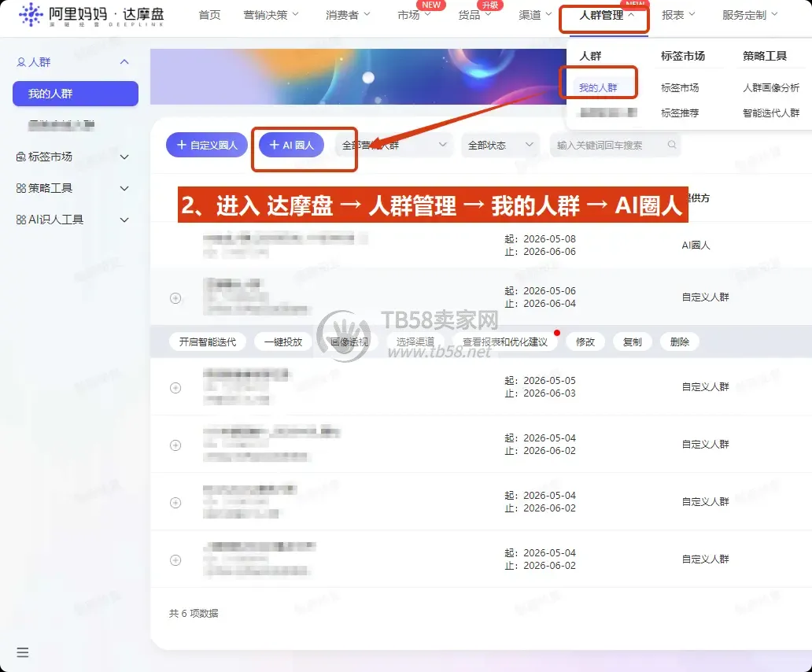Screen dimensions: 812x672
Task: Click the date 止: 2026-06-03
Action: 540,393
